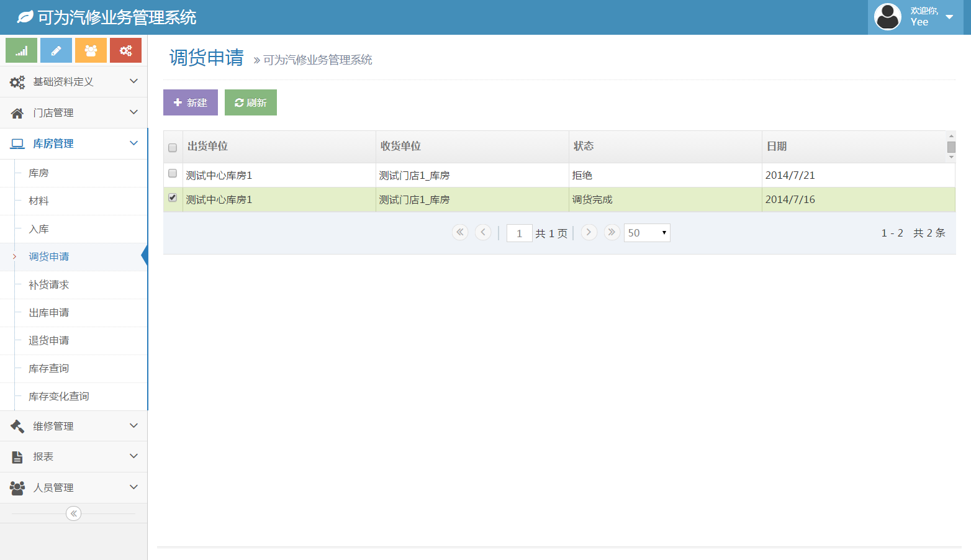Click the red gears settings shortcut icon

point(125,50)
